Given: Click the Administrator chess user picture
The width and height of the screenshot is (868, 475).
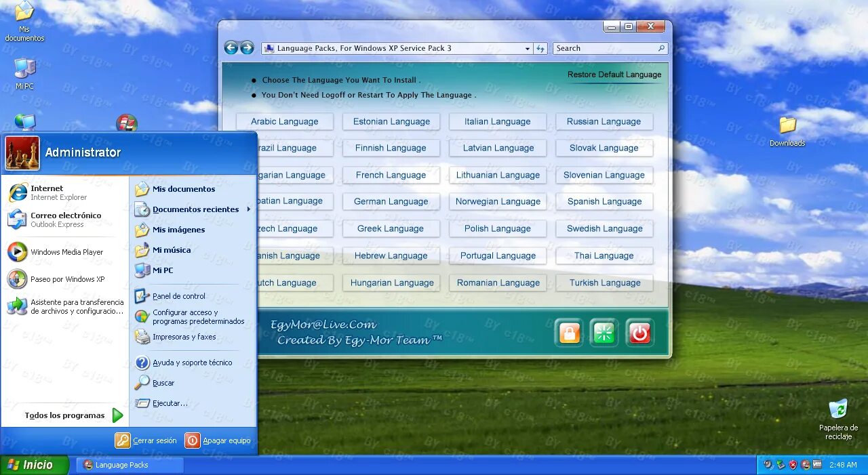Looking at the screenshot, I should point(22,152).
